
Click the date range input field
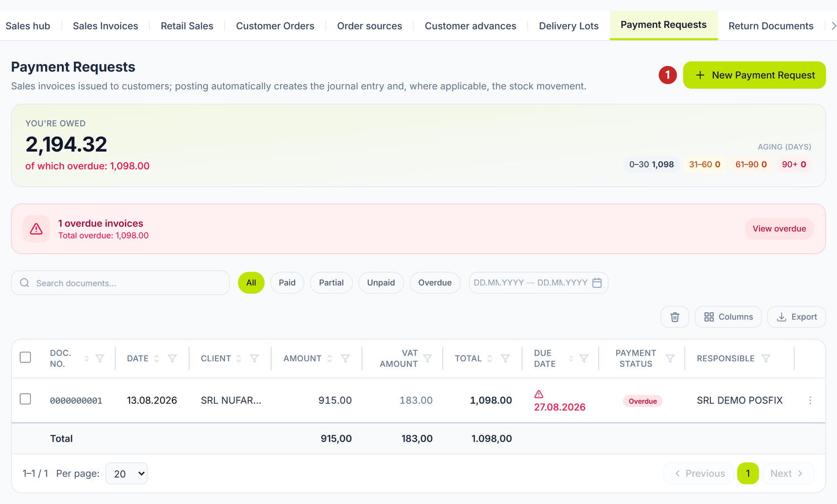click(x=538, y=283)
